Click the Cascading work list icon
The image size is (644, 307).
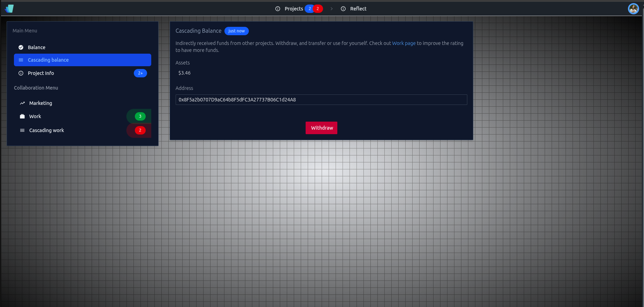(x=22, y=130)
